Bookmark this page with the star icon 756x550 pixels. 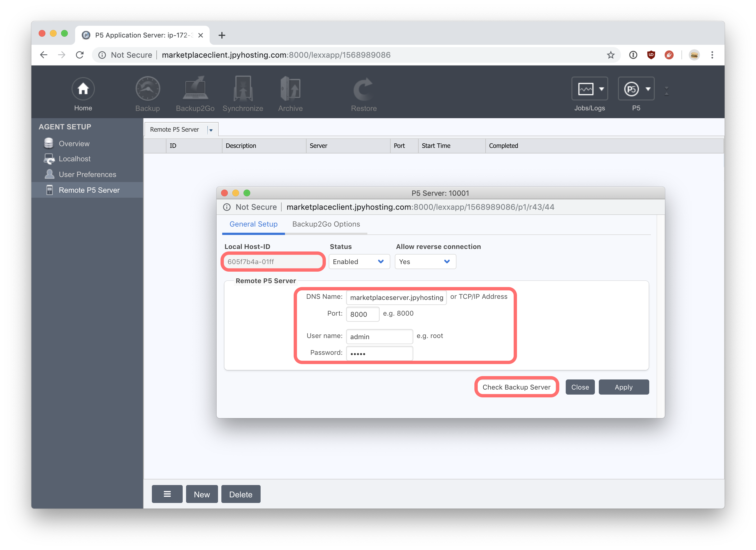coord(611,55)
